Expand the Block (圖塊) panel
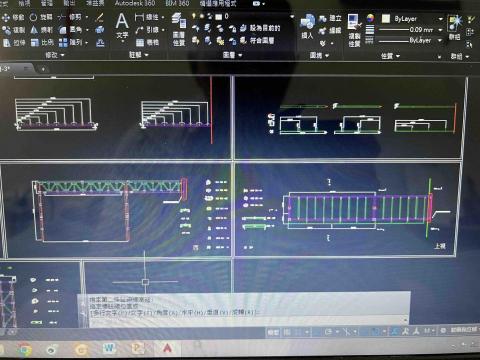480x360 pixels. click(319, 55)
